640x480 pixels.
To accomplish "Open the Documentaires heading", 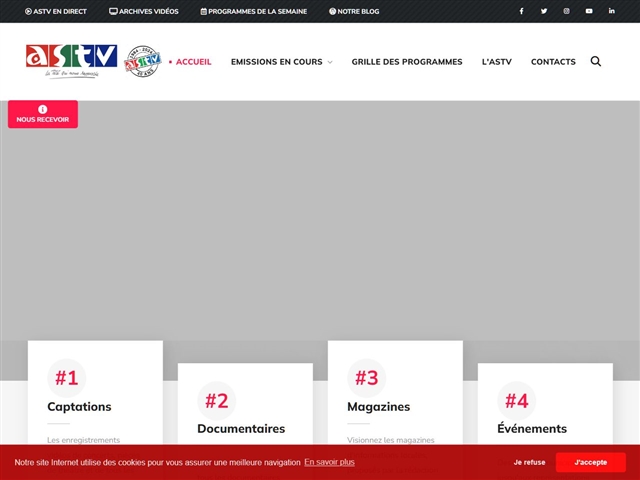I will [x=241, y=429].
